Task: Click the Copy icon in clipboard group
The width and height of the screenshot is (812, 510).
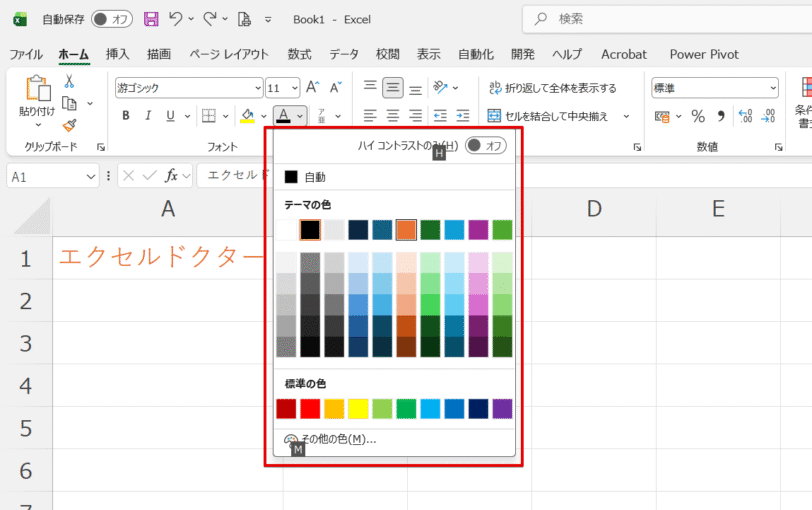Action: tap(69, 104)
